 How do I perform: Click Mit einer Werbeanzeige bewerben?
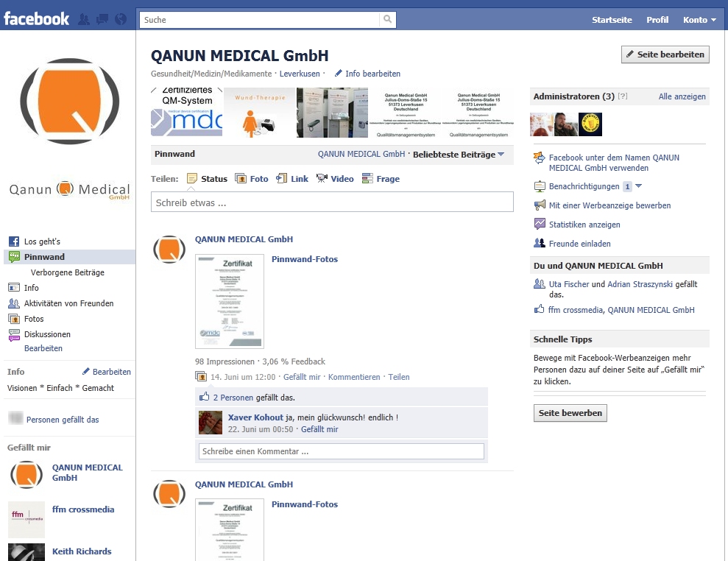(609, 205)
